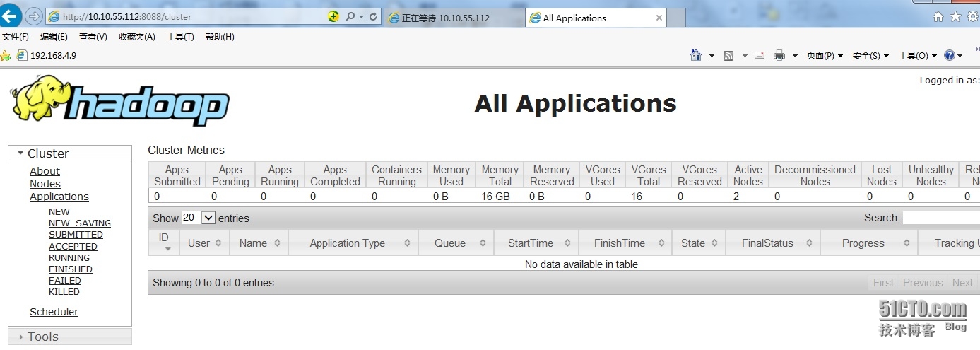Open the dropdown next to RSS feeds icon
This screenshot has height=350, width=980.
coord(745,55)
